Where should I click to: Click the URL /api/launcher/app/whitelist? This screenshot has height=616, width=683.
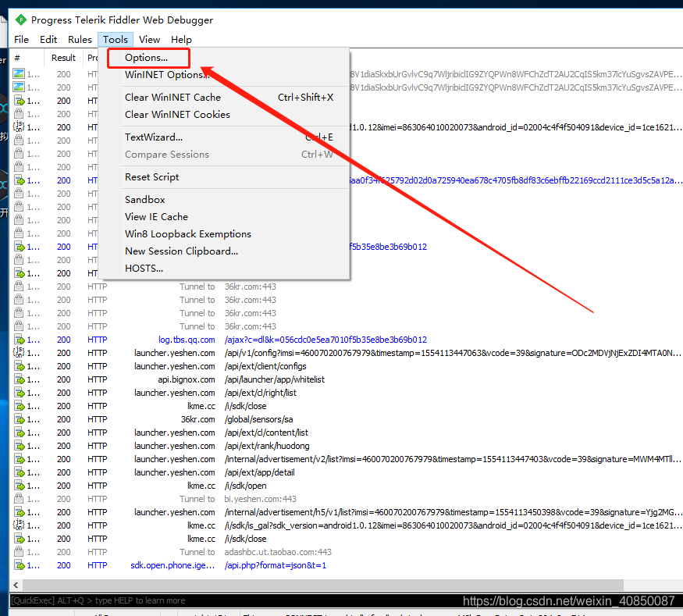[x=275, y=379]
